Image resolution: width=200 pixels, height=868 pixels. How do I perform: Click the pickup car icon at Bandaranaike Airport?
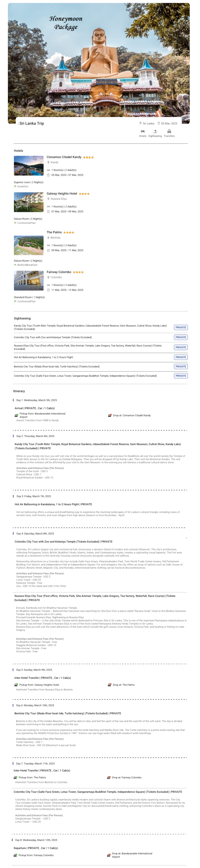pyautogui.click(x=17, y=415)
